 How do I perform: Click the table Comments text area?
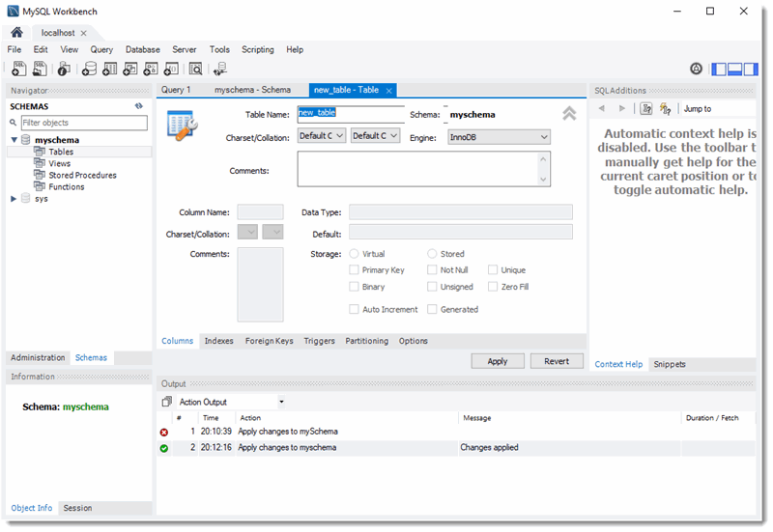[x=423, y=169]
